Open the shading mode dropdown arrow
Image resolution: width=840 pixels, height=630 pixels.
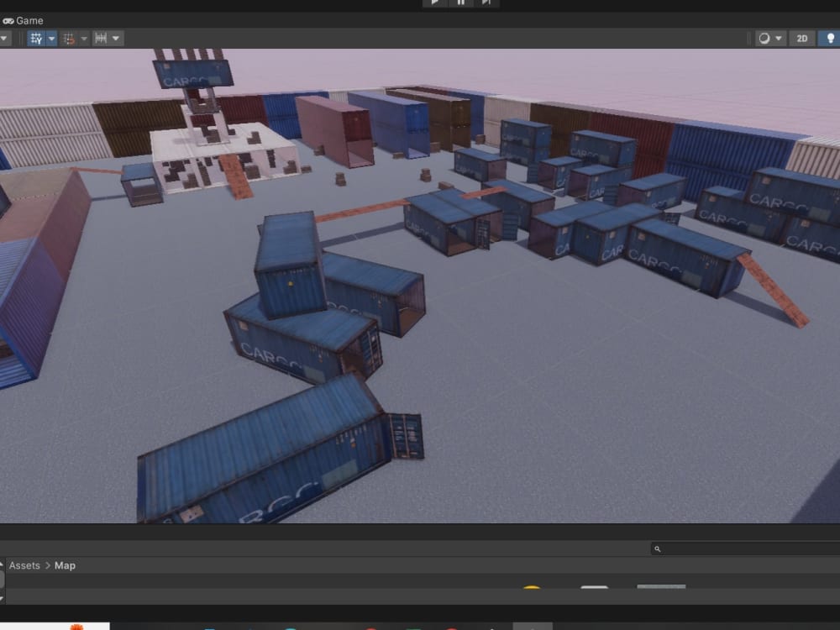[779, 38]
